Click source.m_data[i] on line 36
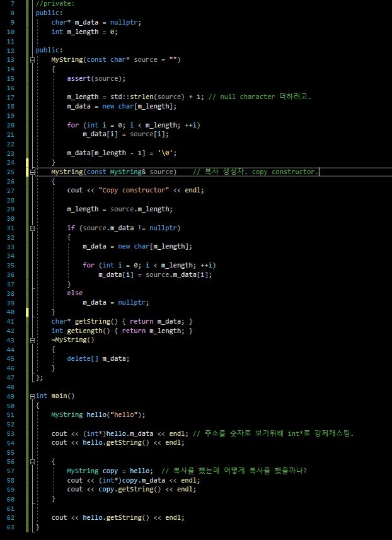Viewport: 392px width, 540px height. pos(177,275)
